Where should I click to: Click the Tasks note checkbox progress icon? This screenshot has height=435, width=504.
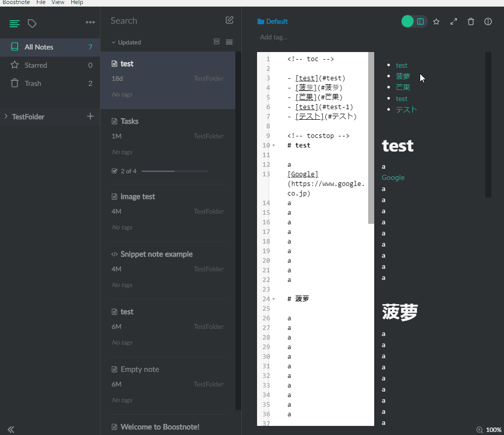[114, 171]
